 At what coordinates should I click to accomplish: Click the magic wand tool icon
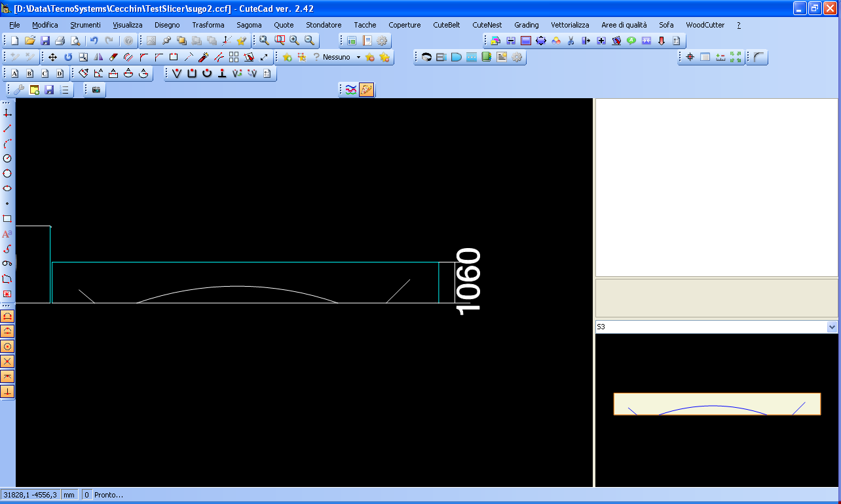[x=204, y=57]
